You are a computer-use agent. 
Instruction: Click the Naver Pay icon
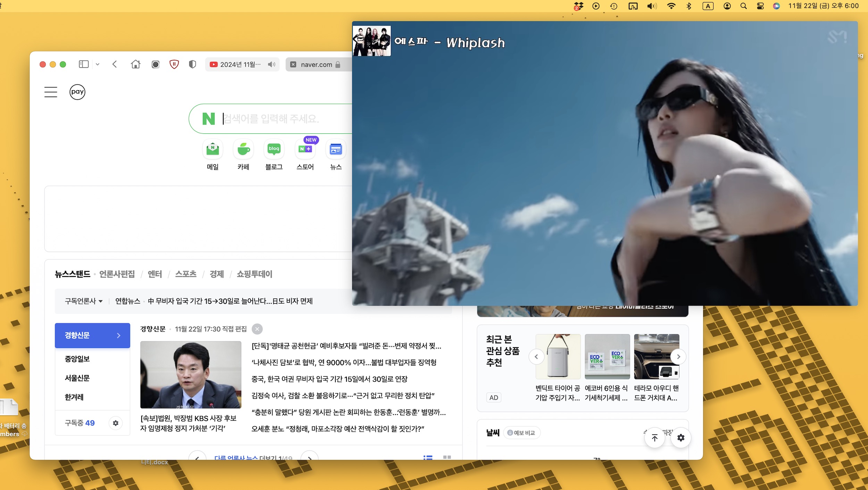coord(77,92)
